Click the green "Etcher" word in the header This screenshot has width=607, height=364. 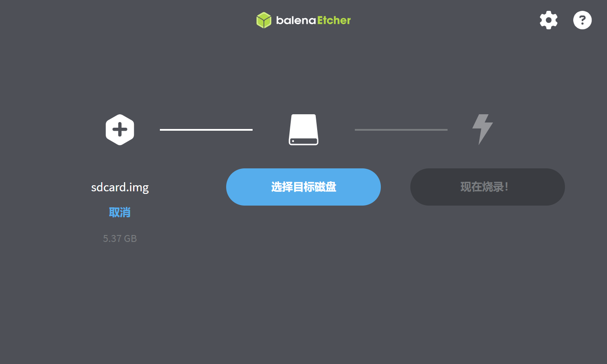click(x=334, y=20)
